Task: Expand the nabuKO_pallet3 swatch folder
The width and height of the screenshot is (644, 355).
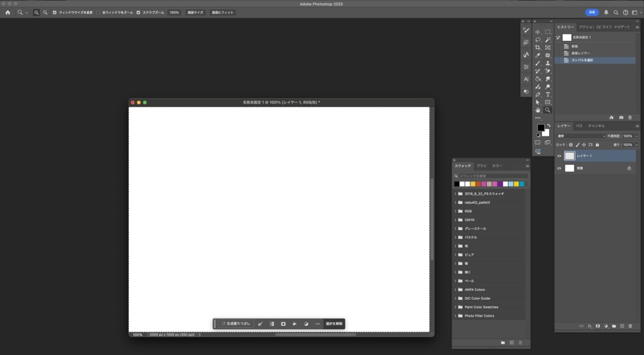Action: [455, 203]
